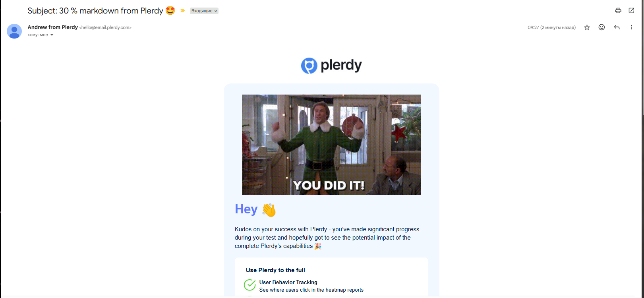Print the email using the printer icon
644x298 pixels.
[618, 11]
